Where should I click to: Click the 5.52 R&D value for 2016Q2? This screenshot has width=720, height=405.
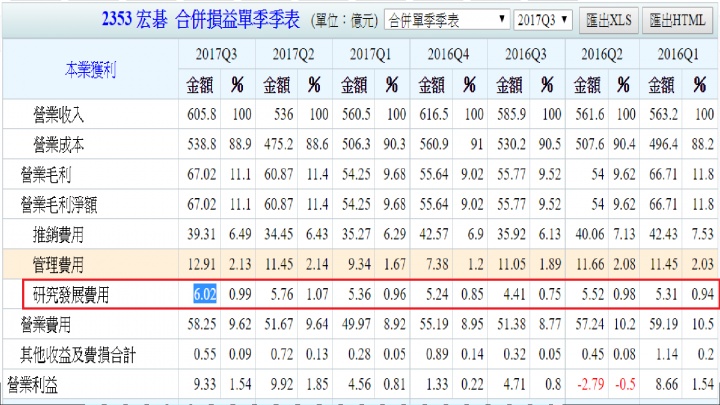[x=593, y=294]
